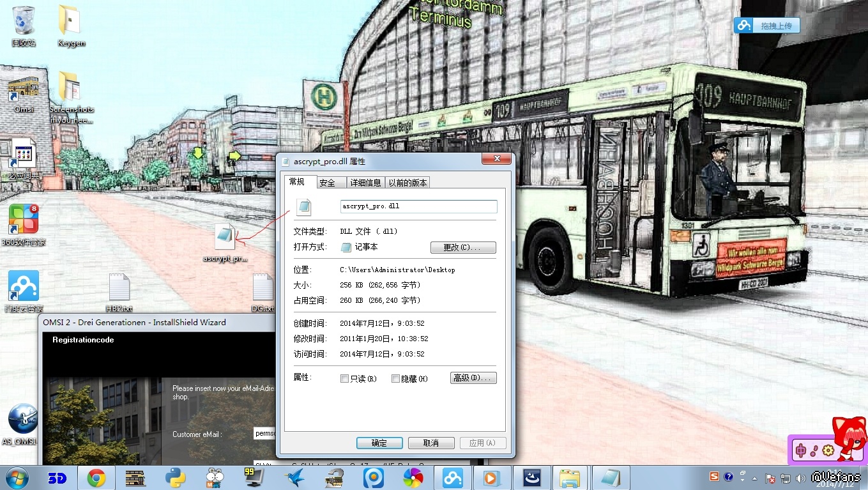Open the Recycle Bin desktop icon
The image size is (868, 490).
[24, 22]
